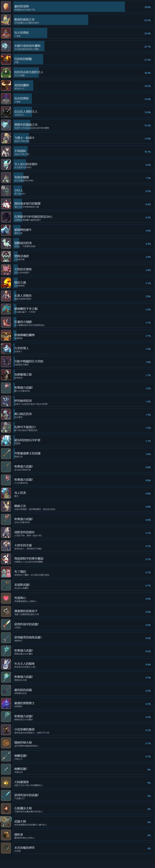Select the 拥有很多尾巴的狐狸 fox icon

pos(6,204)
